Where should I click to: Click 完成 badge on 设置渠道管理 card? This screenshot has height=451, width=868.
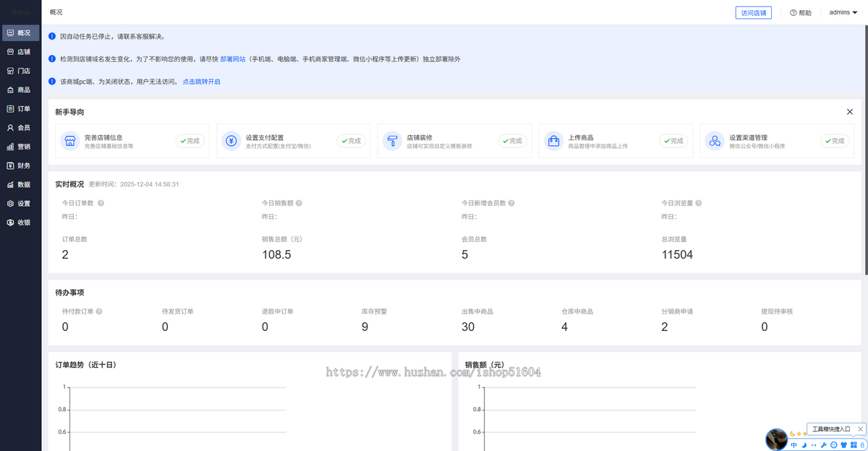[835, 141]
